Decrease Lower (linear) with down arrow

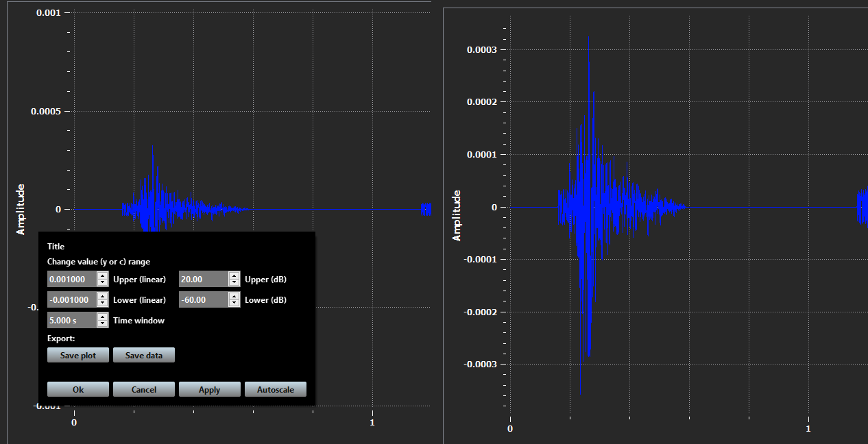pos(103,304)
